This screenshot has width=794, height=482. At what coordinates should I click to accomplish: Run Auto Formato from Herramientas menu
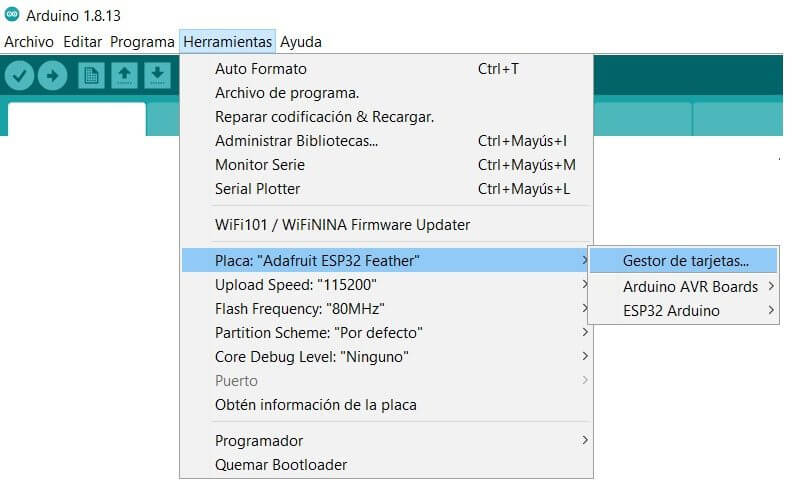(x=261, y=69)
